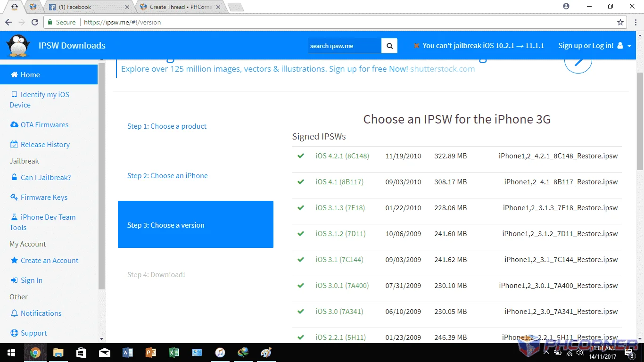Go to Step 1: Choose a product
The width and height of the screenshot is (644, 362).
coord(167,126)
